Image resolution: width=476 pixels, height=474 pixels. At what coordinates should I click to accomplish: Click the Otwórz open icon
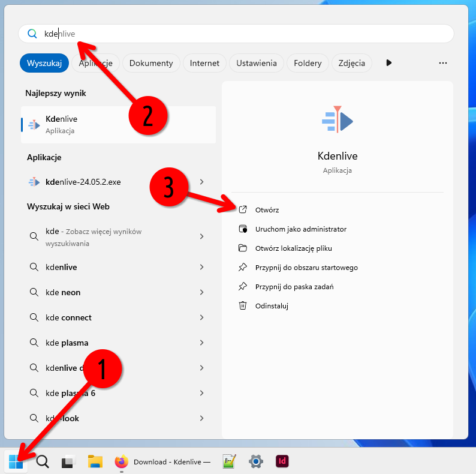click(243, 209)
